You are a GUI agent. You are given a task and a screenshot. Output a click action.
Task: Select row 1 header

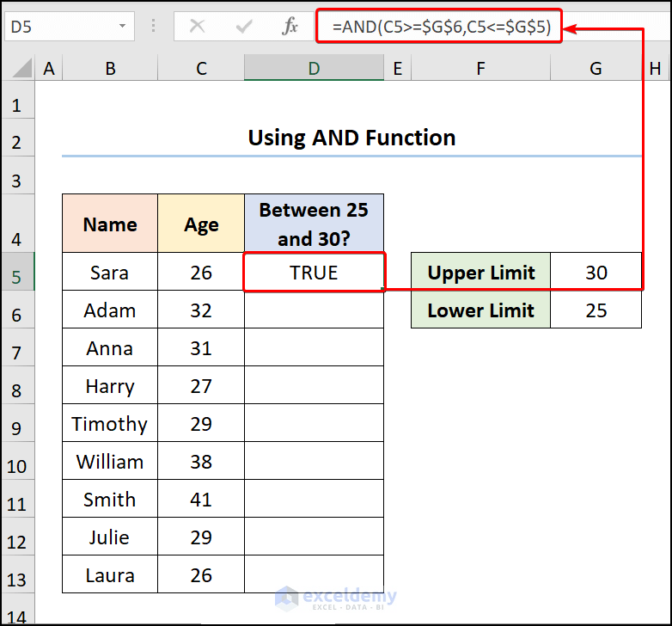point(17,101)
